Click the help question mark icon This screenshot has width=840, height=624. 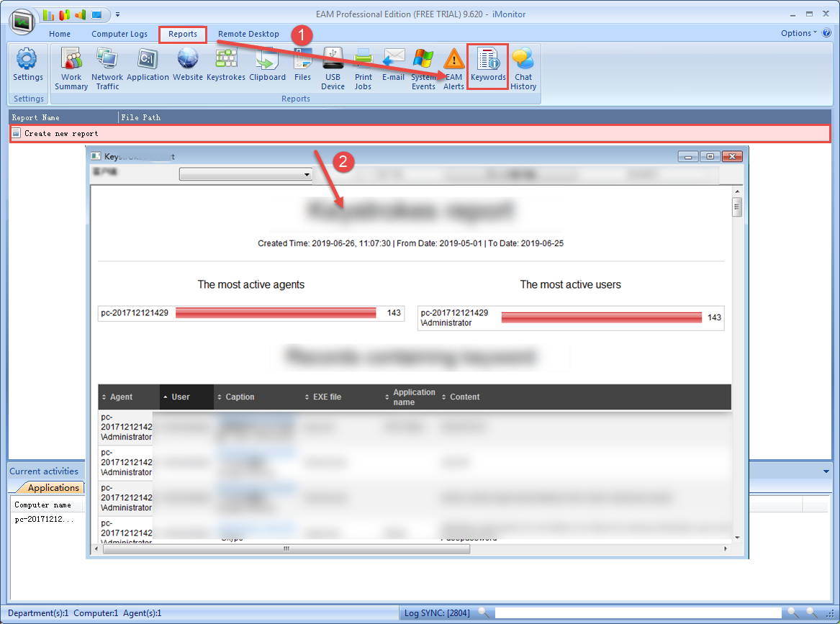[826, 33]
